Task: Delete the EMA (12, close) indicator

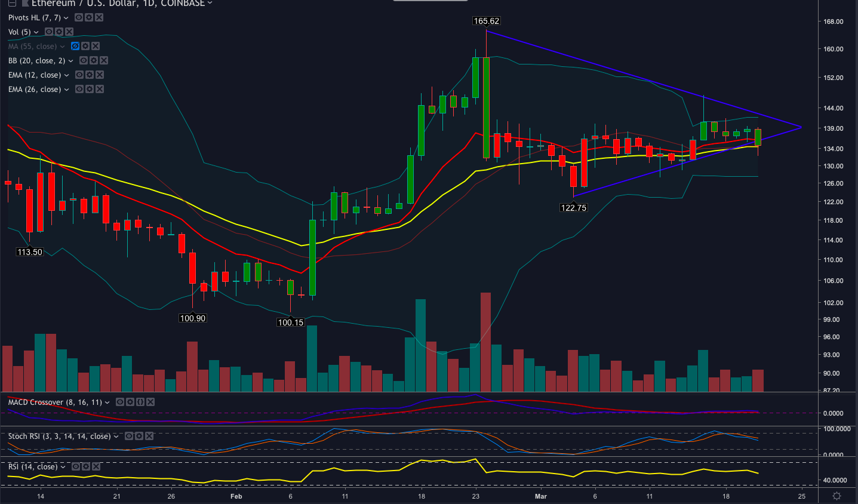Action: pyautogui.click(x=100, y=75)
